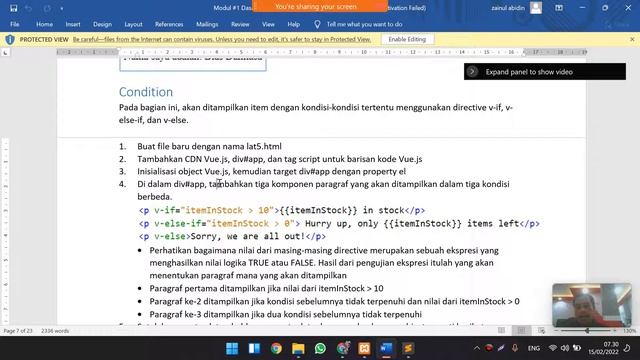The image size is (640, 360).
Task: Click the tab selector at ruler corner
Action: tap(5, 53)
